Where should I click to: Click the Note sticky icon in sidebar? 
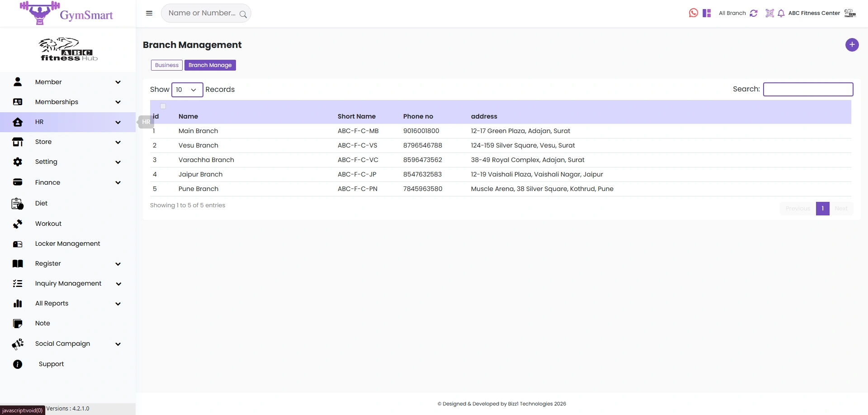click(x=18, y=324)
